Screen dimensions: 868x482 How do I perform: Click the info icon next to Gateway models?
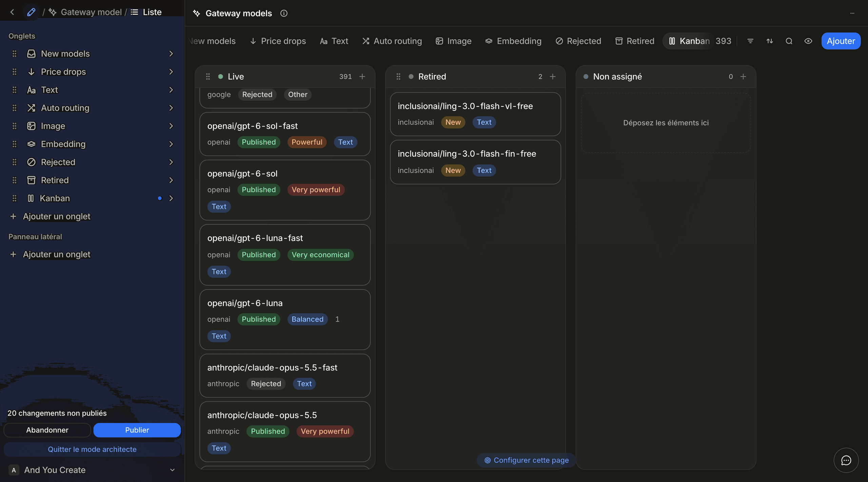[x=284, y=13]
